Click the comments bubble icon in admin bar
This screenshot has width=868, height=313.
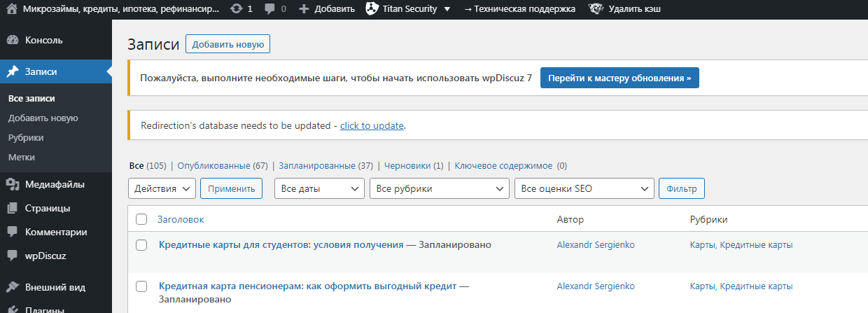click(x=270, y=9)
